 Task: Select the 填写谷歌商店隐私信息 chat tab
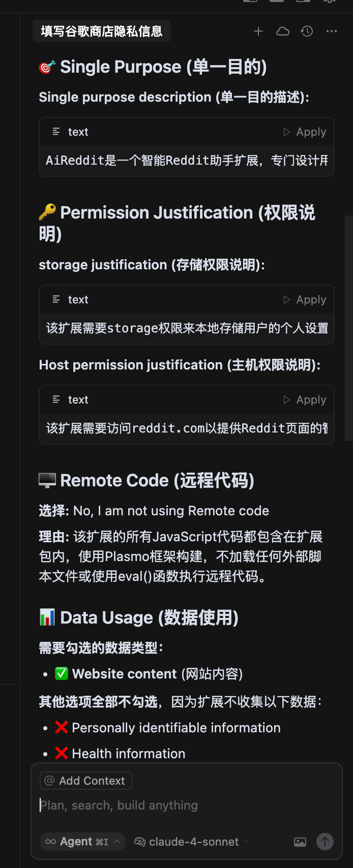click(102, 32)
